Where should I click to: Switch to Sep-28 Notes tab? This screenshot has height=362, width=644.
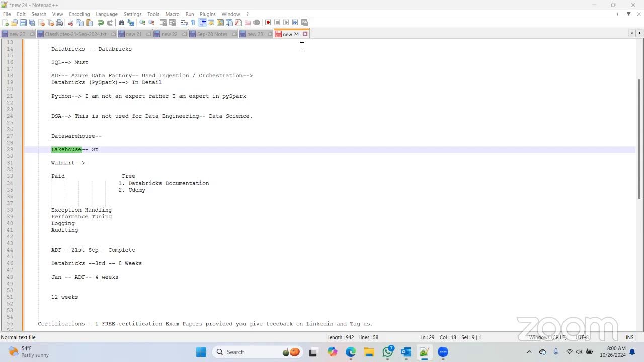(x=212, y=34)
